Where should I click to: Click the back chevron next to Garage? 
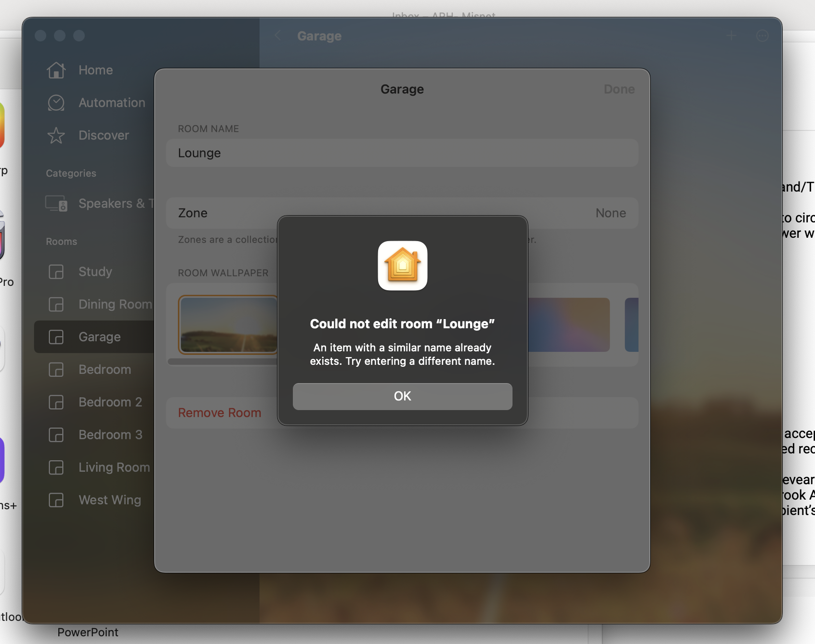tap(277, 36)
